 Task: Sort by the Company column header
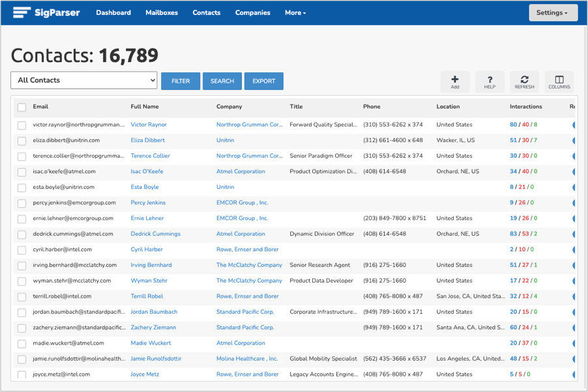pos(229,106)
